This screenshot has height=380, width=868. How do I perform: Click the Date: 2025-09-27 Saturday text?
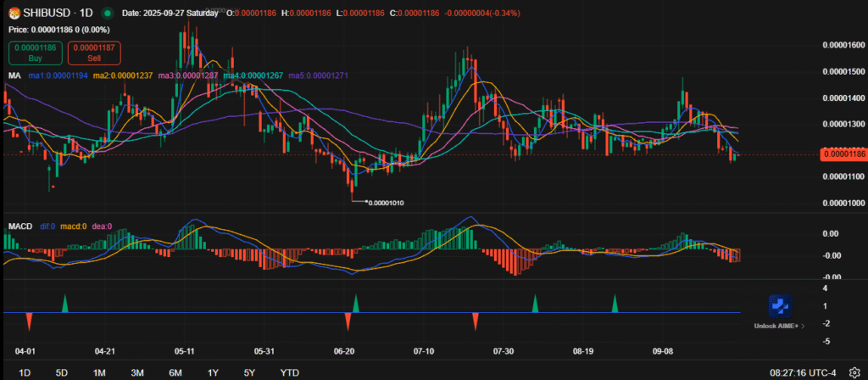point(170,13)
